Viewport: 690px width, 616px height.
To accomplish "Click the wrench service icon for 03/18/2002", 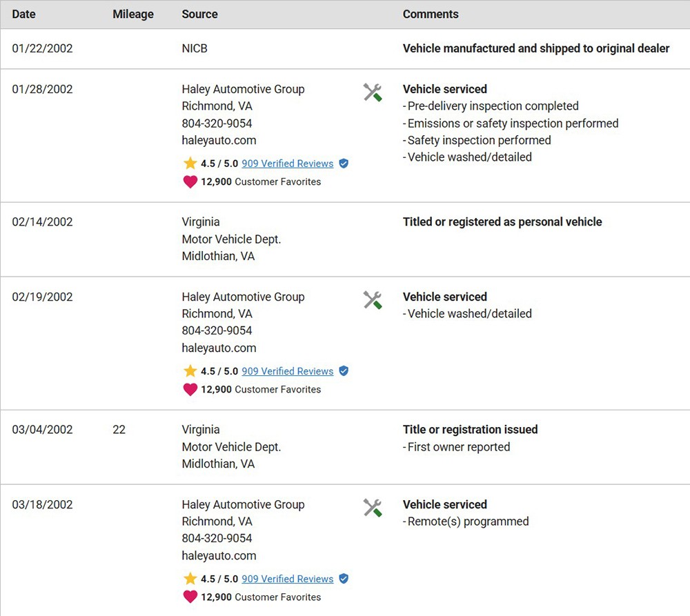I will coord(373,508).
